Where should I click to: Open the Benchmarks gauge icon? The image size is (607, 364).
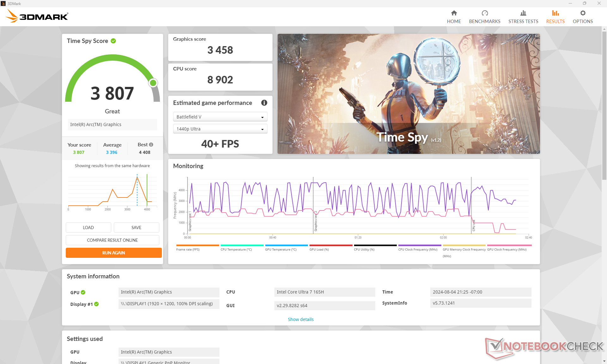coord(484,13)
